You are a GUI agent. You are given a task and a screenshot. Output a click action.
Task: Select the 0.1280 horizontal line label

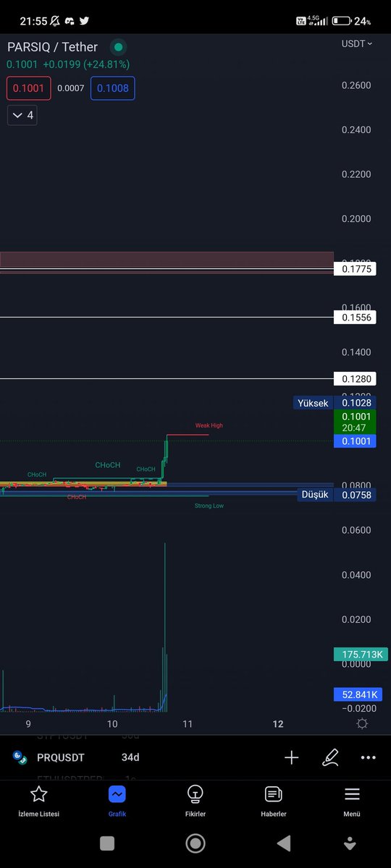(x=355, y=378)
